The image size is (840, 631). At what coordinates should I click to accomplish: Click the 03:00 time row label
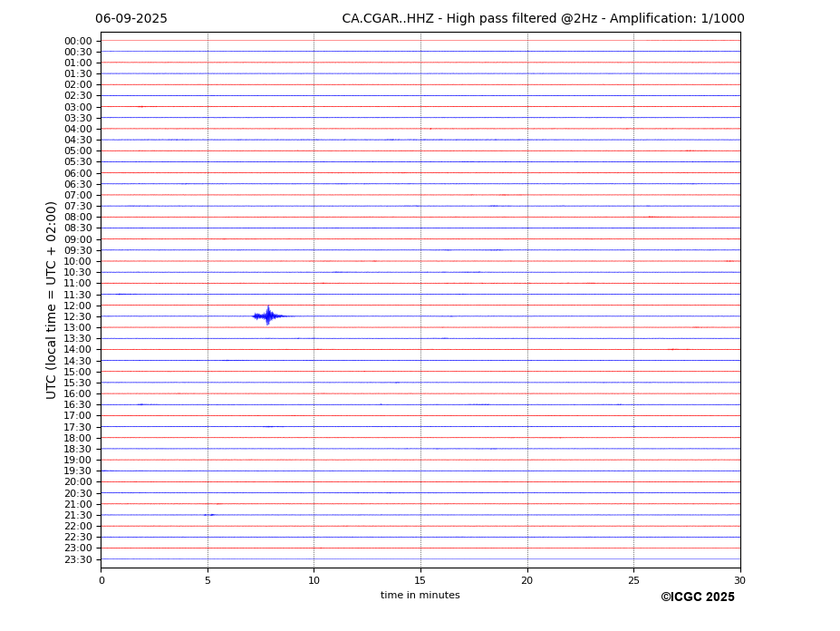pos(78,107)
